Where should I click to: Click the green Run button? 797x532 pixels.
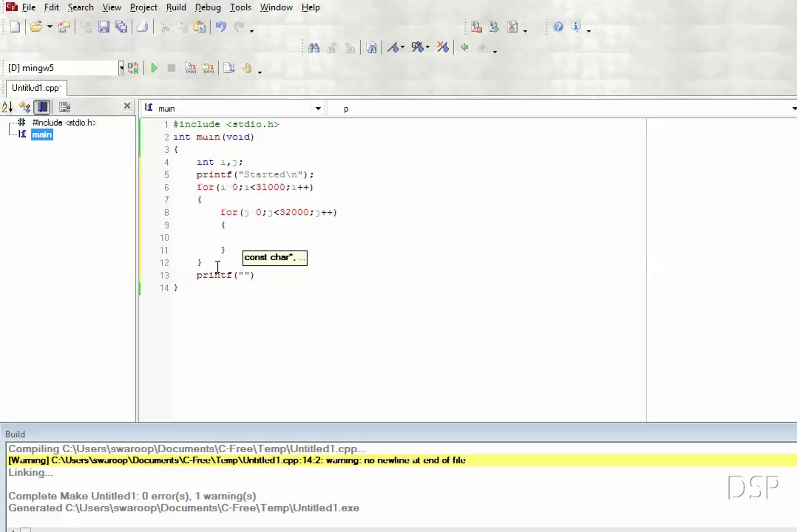coord(154,68)
